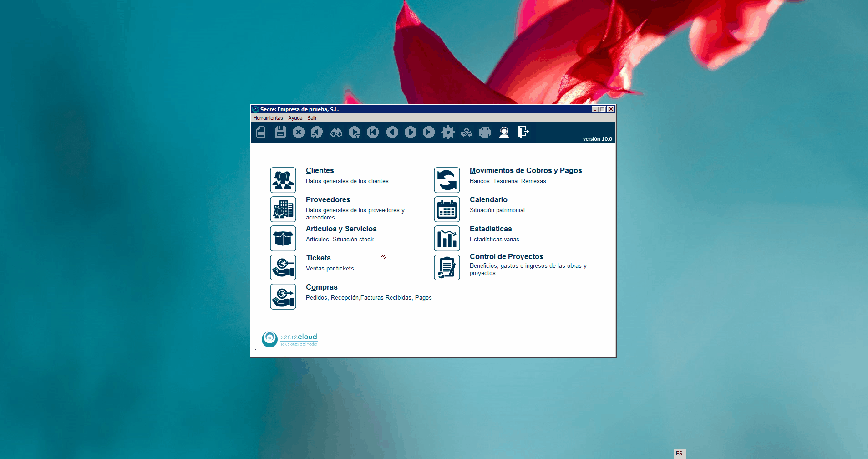Click the Movimientos refresh arrows icon
Viewport: 868px width, 459px height.
click(x=447, y=180)
